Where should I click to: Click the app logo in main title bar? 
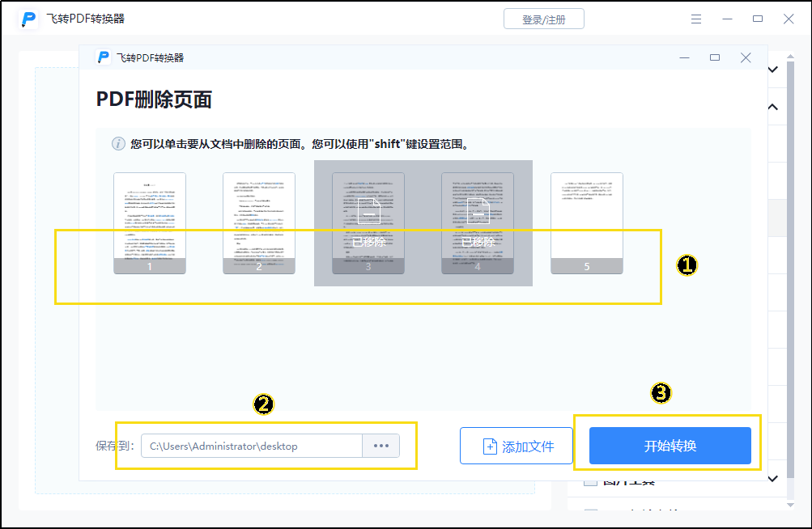28,19
